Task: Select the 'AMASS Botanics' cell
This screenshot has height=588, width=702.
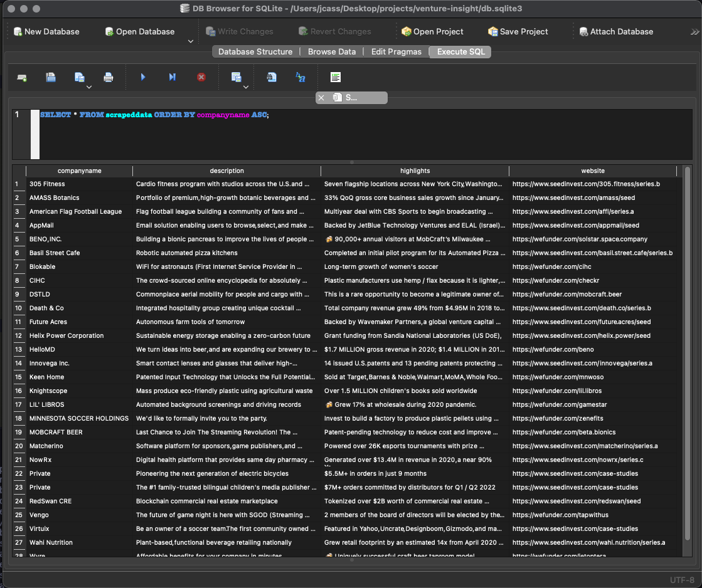Action: [x=79, y=198]
